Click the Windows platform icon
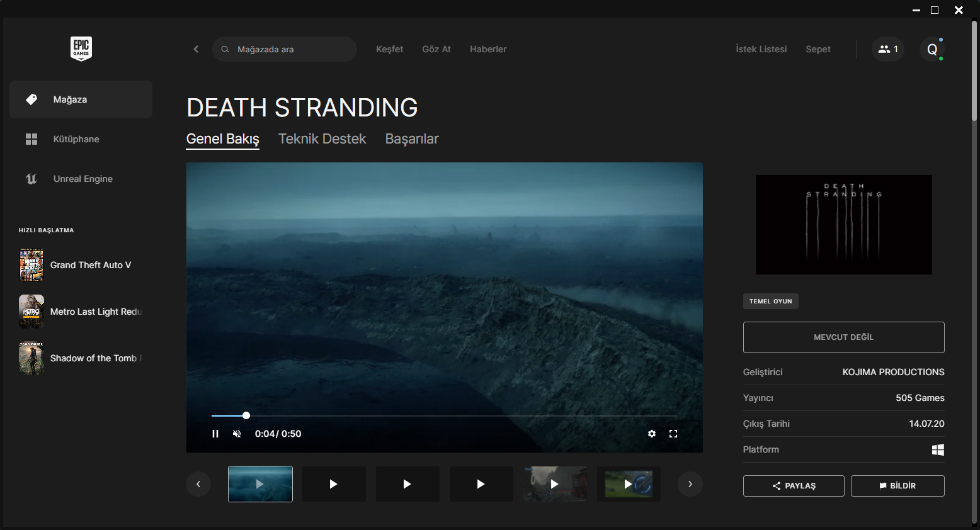The height and width of the screenshot is (530, 980). click(x=938, y=449)
